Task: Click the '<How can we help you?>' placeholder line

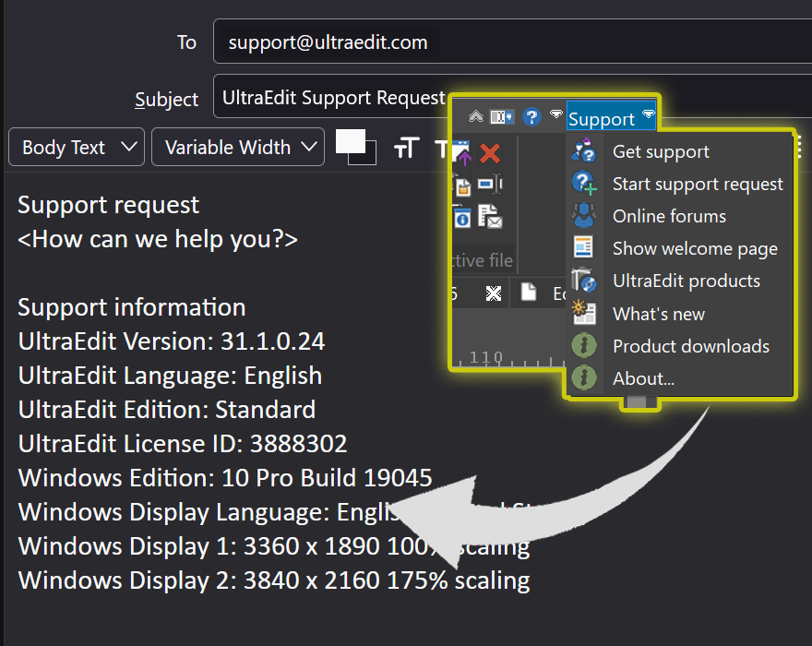Action: (158, 239)
